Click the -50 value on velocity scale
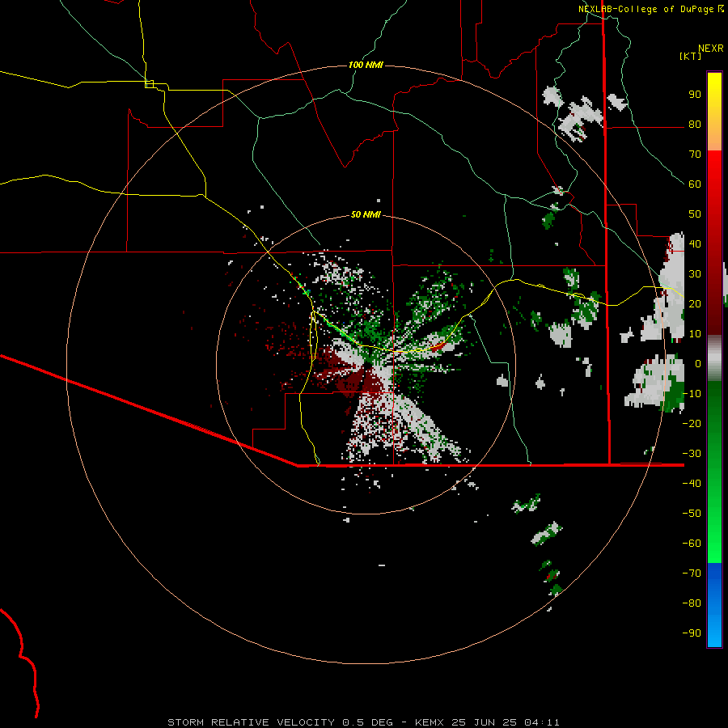Image resolution: width=728 pixels, height=728 pixels. coord(692,513)
